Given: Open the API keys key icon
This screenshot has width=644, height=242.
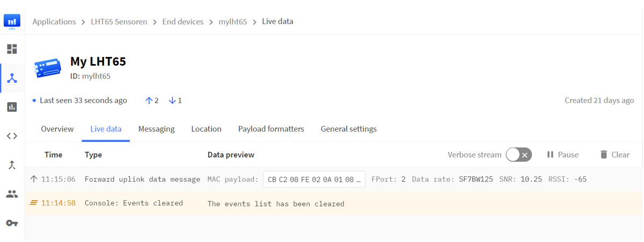Looking at the screenshot, I should [x=12, y=223].
